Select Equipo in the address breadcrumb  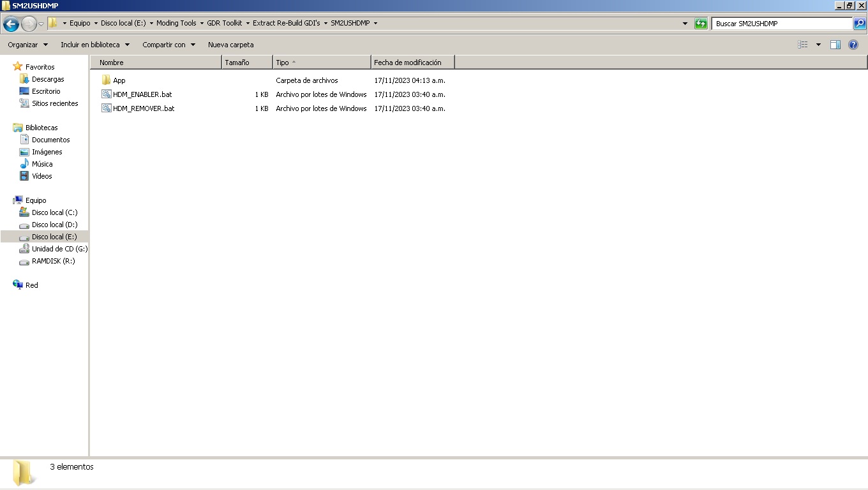[x=80, y=23]
